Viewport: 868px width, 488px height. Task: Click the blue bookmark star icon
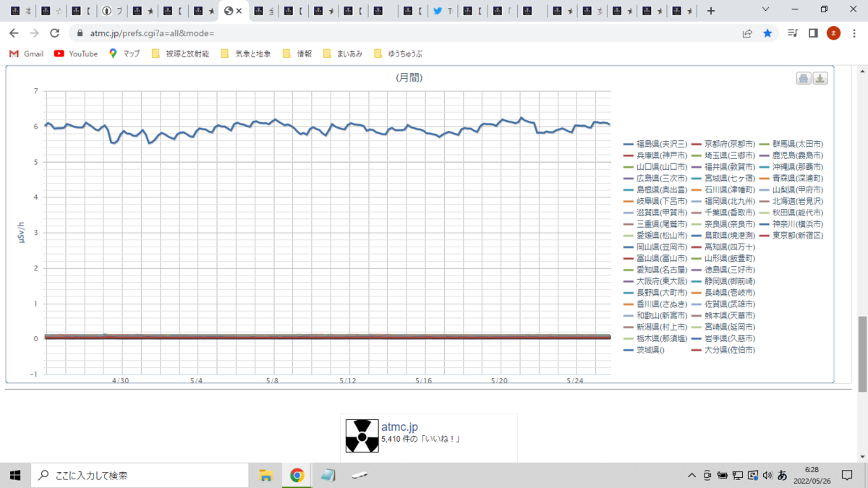point(767,33)
